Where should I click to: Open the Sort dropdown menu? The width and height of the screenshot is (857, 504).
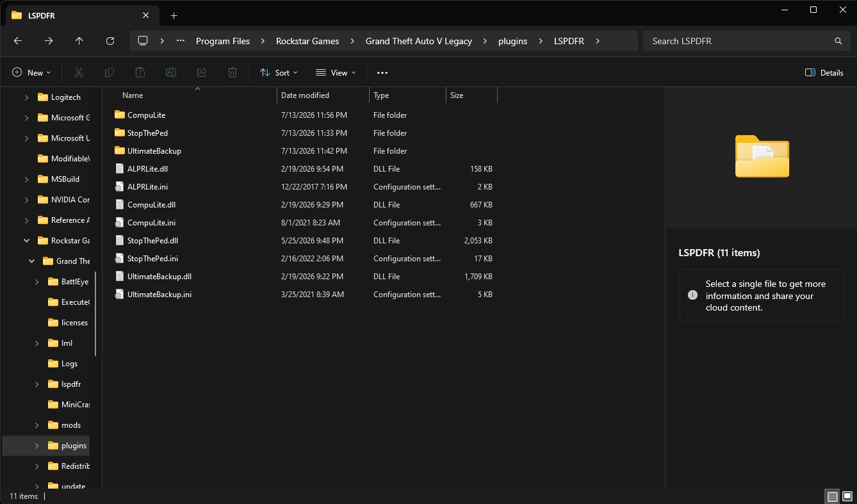[279, 72]
